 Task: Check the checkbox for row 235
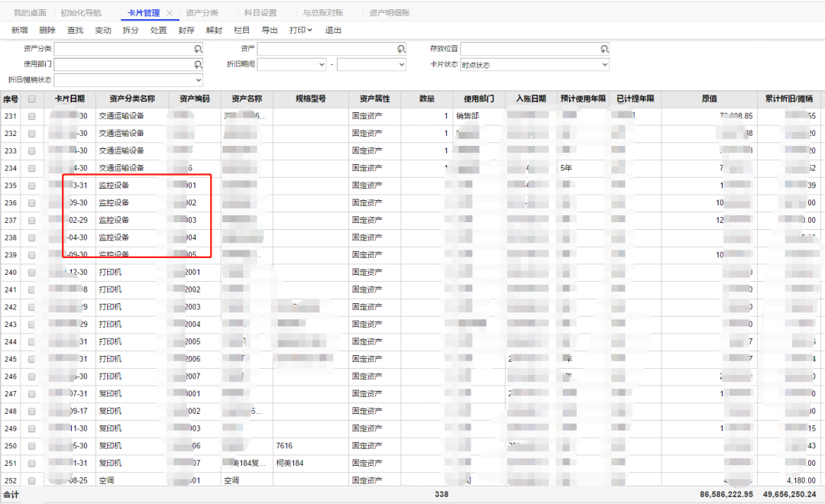click(x=32, y=186)
